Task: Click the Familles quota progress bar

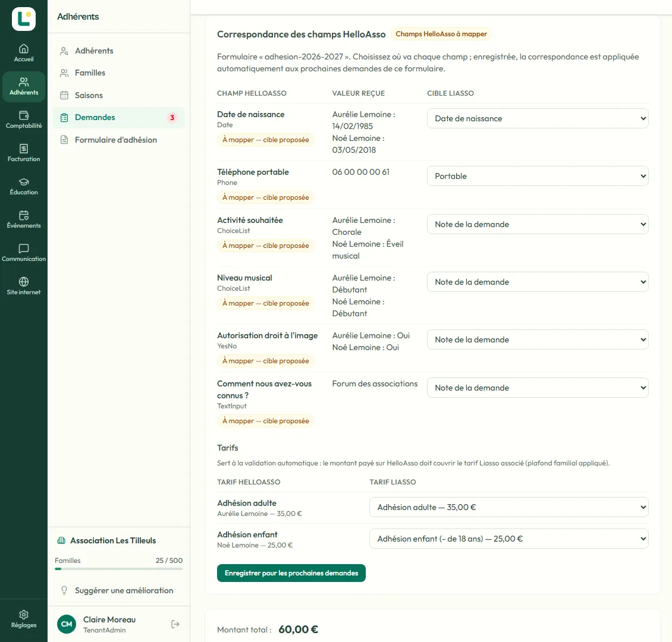Action: point(119,569)
